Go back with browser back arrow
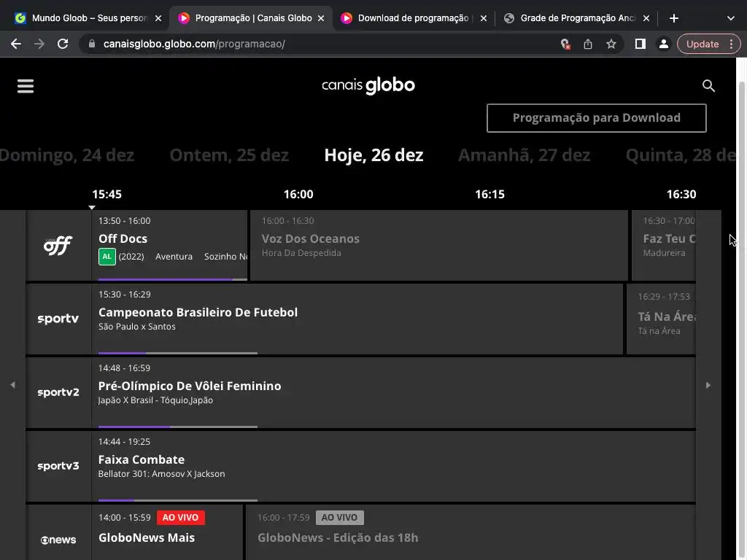 (16, 44)
